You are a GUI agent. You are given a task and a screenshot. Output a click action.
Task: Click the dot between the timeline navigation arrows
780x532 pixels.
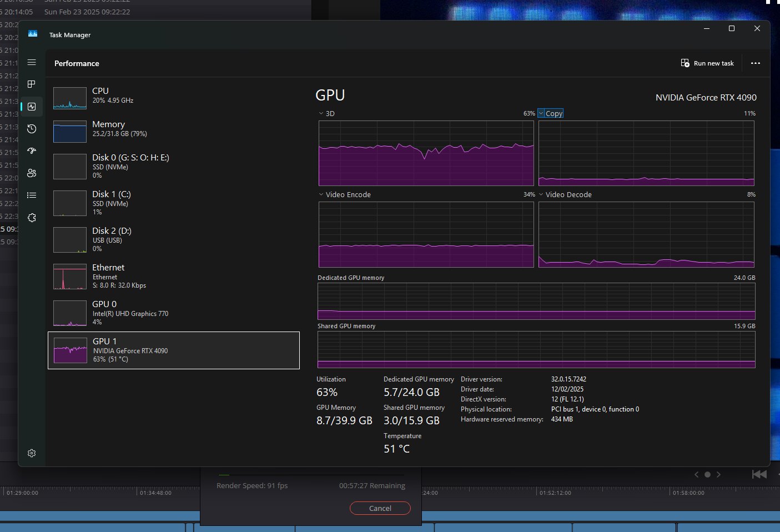point(707,474)
